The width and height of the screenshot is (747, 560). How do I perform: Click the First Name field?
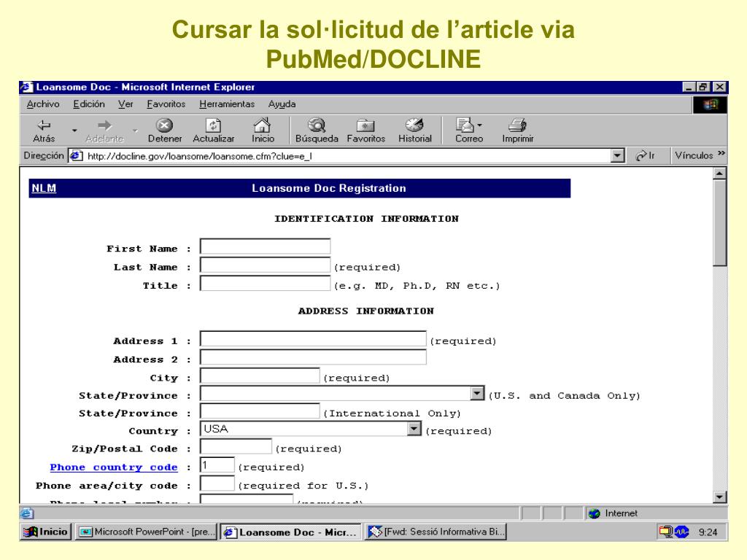(x=265, y=246)
